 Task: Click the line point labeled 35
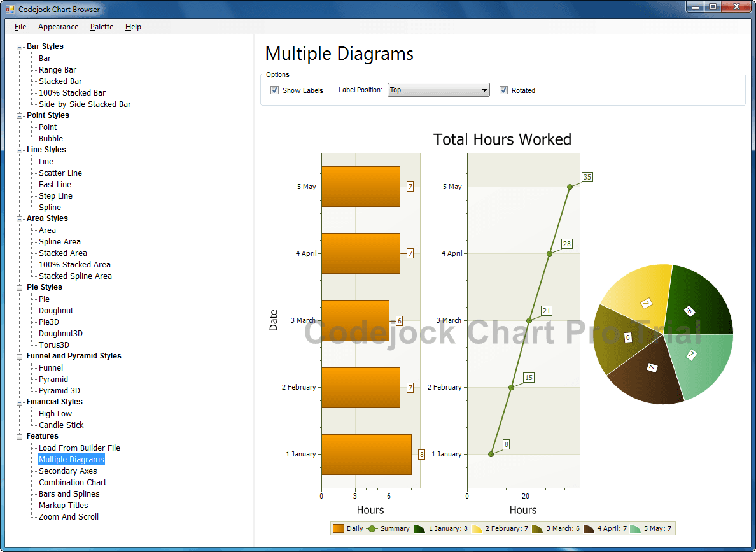[570, 187]
